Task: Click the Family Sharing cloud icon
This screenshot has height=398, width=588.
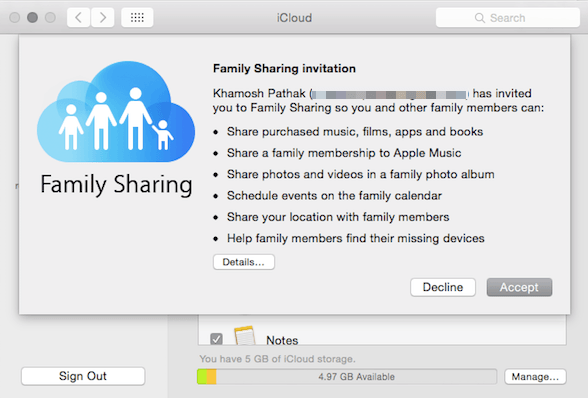Action: click(116, 111)
